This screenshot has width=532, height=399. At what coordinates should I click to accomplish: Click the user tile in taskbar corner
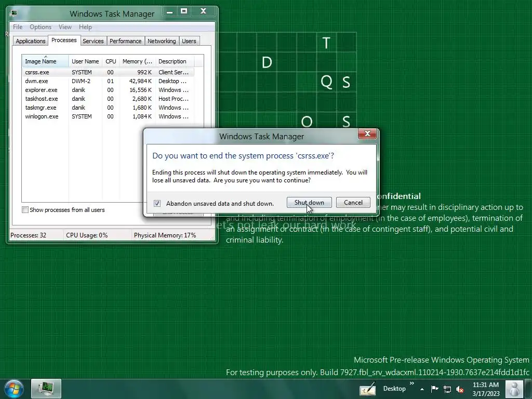514,389
